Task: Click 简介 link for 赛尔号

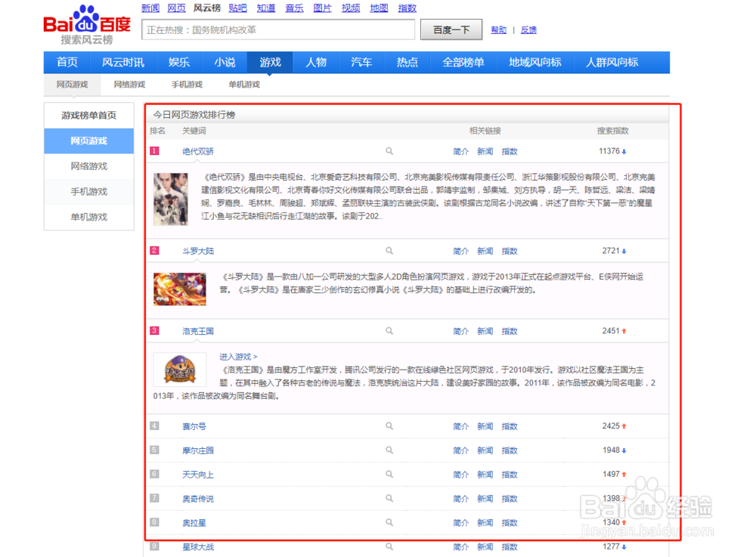Action: [x=460, y=426]
